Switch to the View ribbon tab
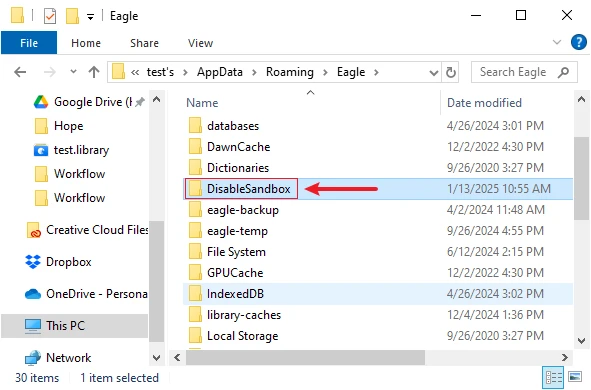 (x=201, y=43)
